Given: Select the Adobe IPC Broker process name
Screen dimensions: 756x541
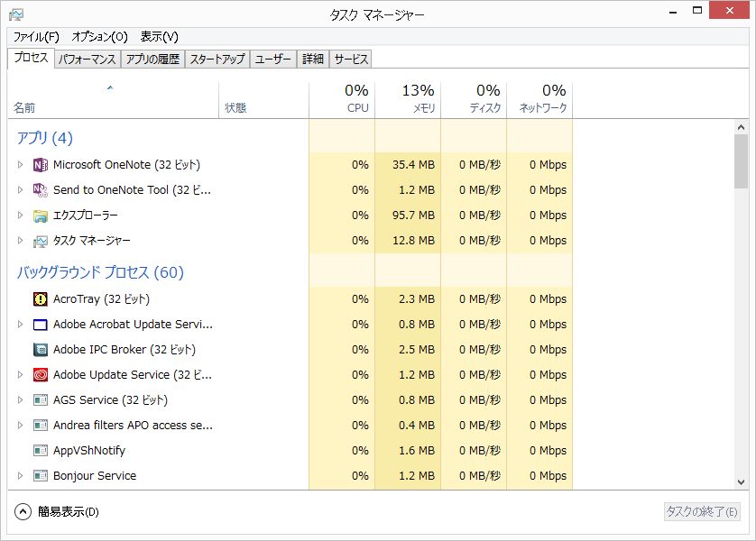Looking at the screenshot, I should coord(124,350).
